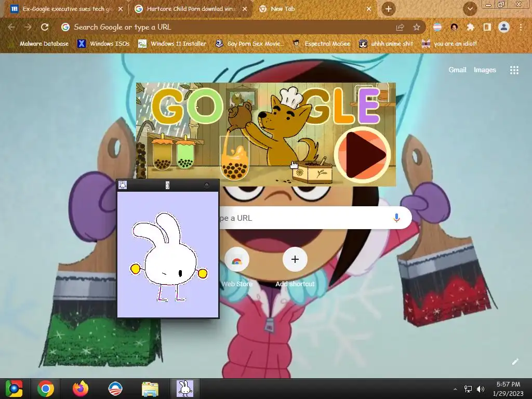The height and width of the screenshot is (399, 532).
Task: Open the network status tray icon
Action: click(x=468, y=389)
